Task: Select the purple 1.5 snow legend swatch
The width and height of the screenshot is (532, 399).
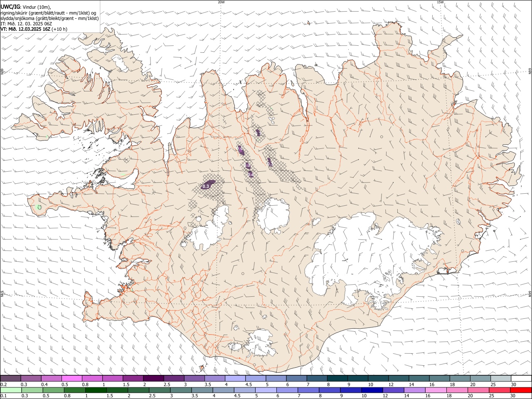Action: coord(133,379)
